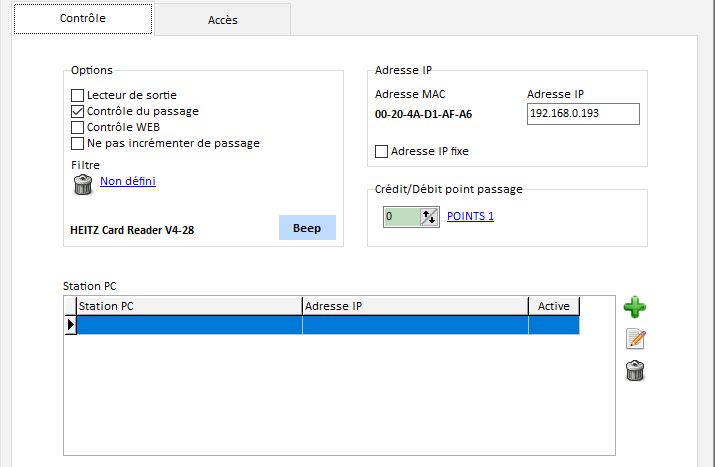This screenshot has width=715, height=467.
Task: Tick Ne pas incrémenter de passage
Action: [78, 144]
